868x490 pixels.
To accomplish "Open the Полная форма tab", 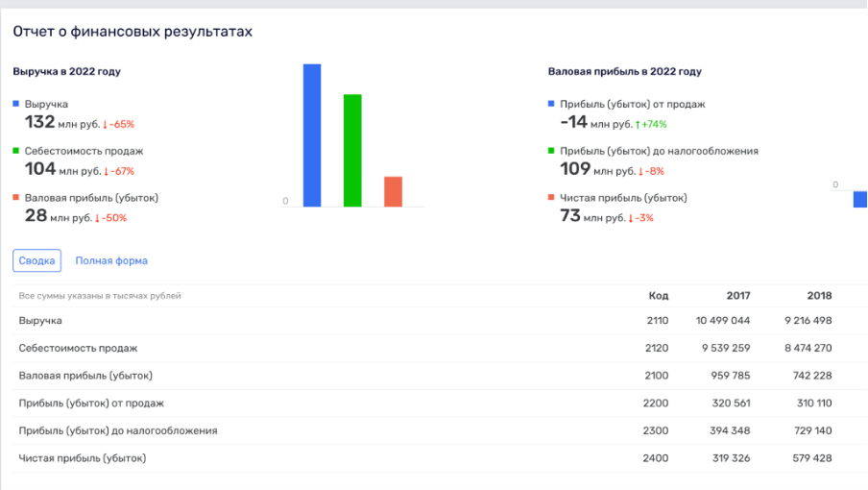I will pyautogui.click(x=111, y=260).
